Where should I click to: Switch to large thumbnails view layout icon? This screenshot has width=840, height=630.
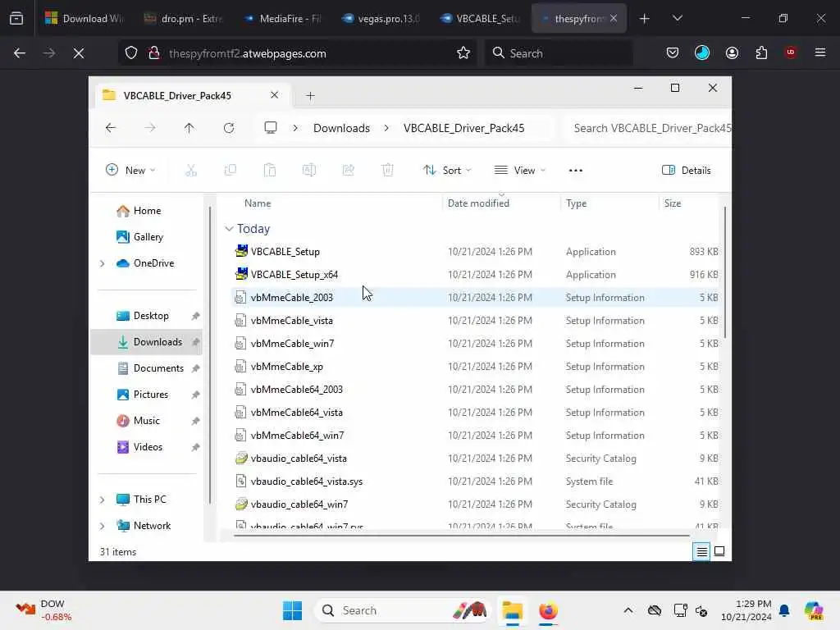[x=719, y=551]
